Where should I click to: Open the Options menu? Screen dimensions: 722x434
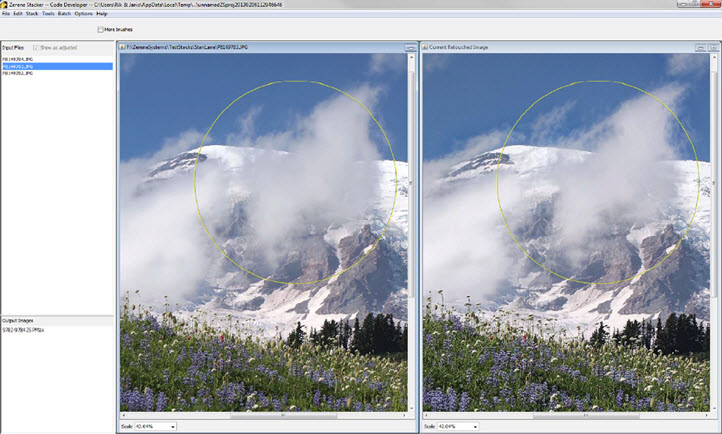point(83,13)
